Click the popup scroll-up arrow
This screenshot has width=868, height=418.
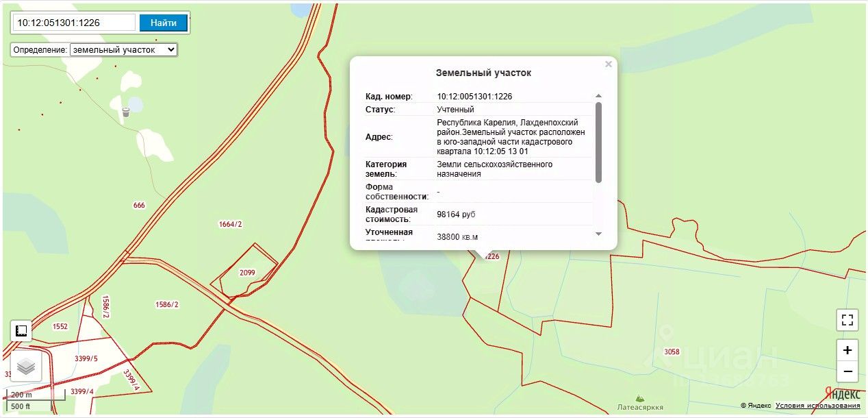click(598, 96)
